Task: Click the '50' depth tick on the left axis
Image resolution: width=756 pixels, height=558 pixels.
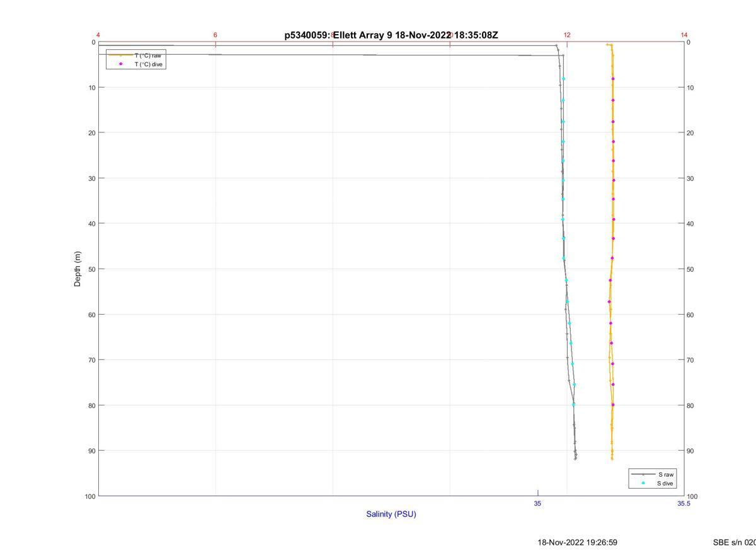Action: (92, 269)
